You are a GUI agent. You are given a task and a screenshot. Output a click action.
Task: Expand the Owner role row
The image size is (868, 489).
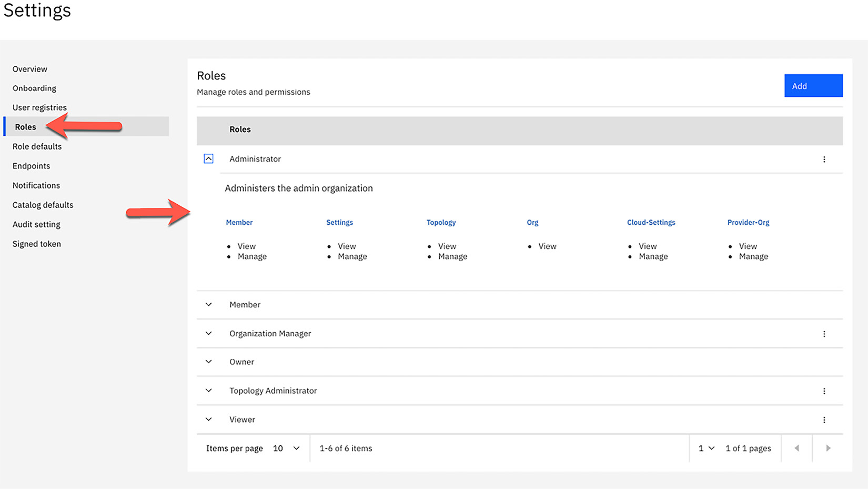208,362
